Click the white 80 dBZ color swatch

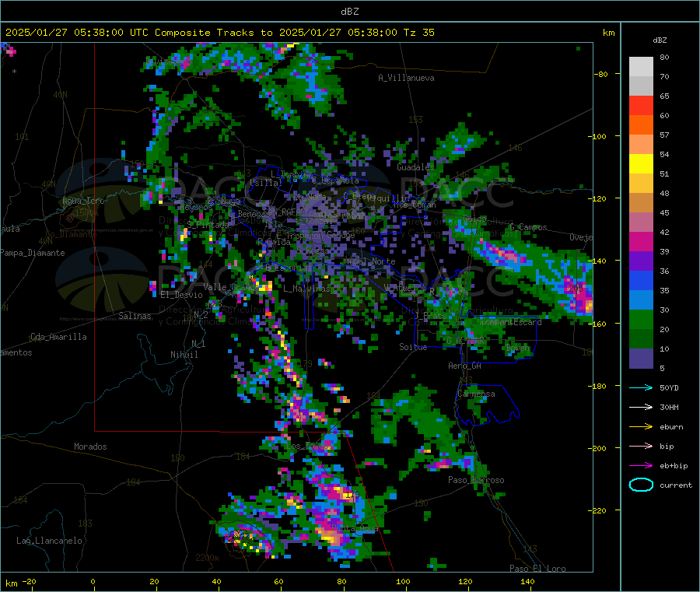click(641, 67)
